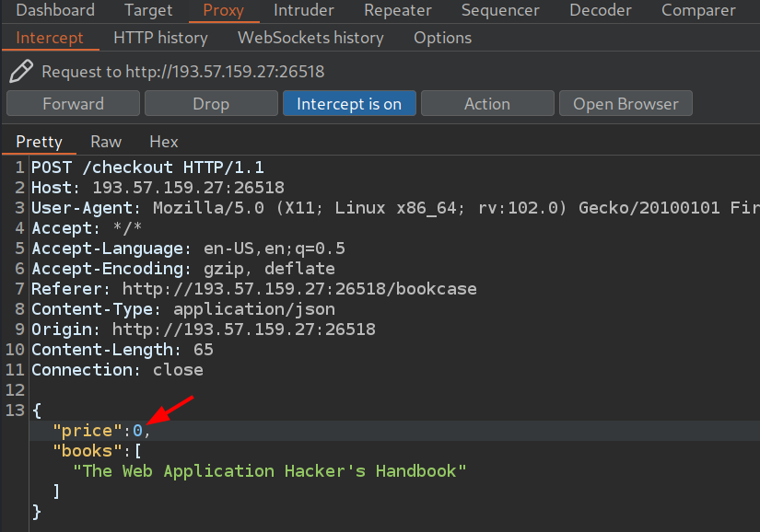Click the pencil edit target icon
The width and height of the screenshot is (760, 532).
pos(21,71)
